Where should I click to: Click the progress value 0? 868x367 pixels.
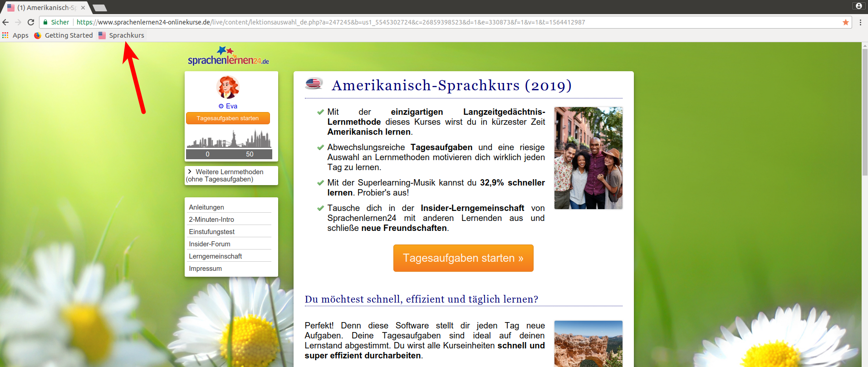[x=207, y=154]
